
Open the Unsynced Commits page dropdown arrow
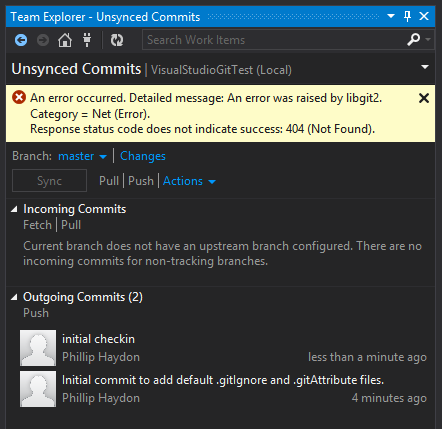pos(425,67)
